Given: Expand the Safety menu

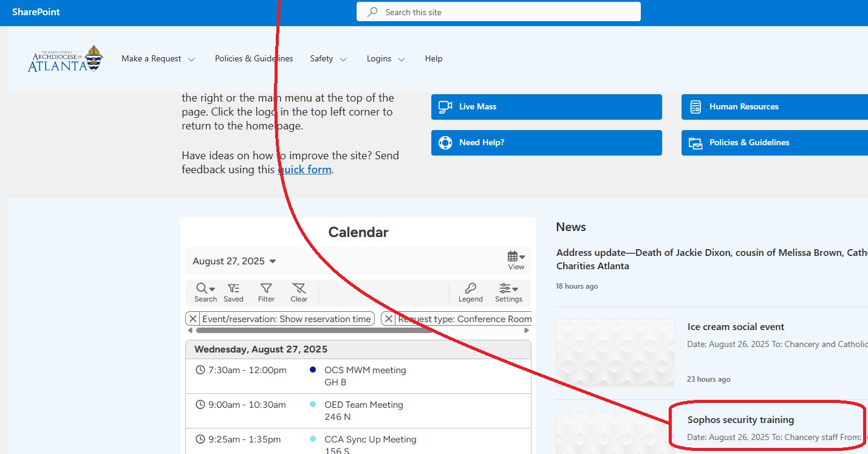Looking at the screenshot, I should 328,59.
